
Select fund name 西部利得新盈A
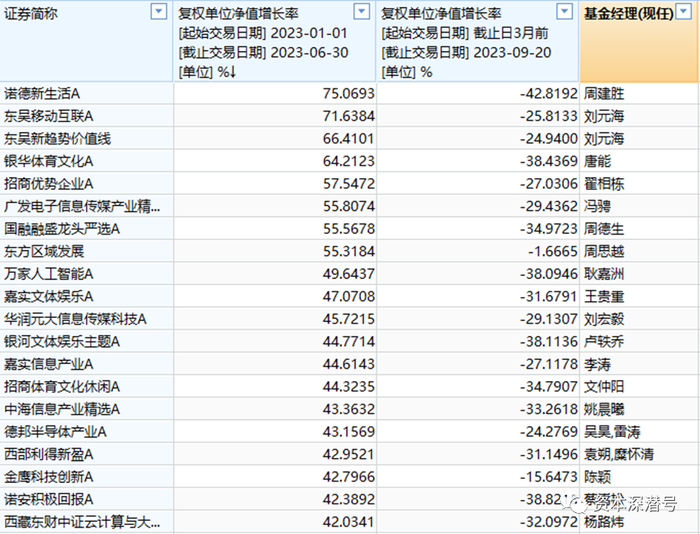pos(49,455)
